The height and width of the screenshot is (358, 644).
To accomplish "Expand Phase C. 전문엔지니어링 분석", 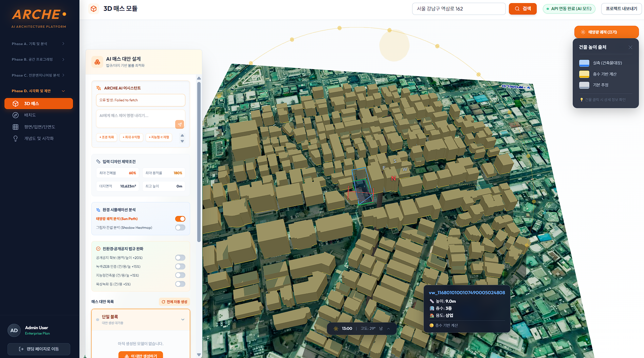I will 38,75.
